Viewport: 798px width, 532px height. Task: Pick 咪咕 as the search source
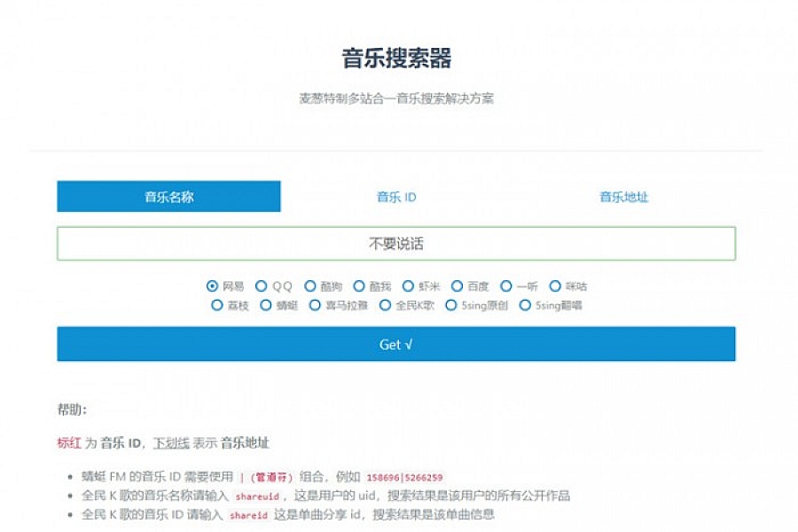(x=556, y=286)
